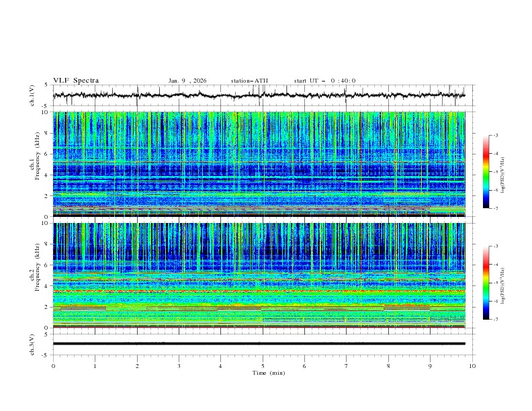Click the ch.2 frequency axis "4" tick label
This screenshot has height=411, width=532.
pyautogui.click(x=48, y=286)
